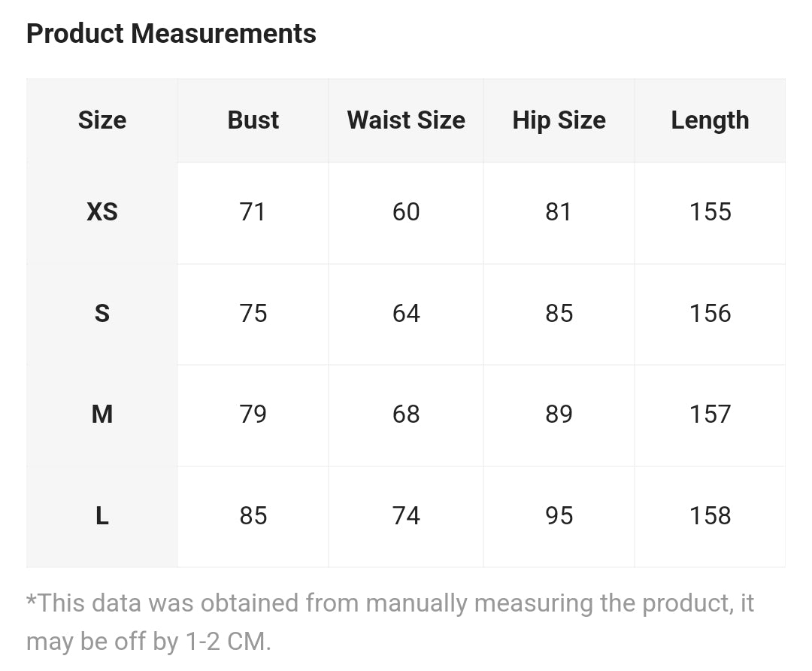The width and height of the screenshot is (812, 671).
Task: Pick the L size row label
Action: 102,516
